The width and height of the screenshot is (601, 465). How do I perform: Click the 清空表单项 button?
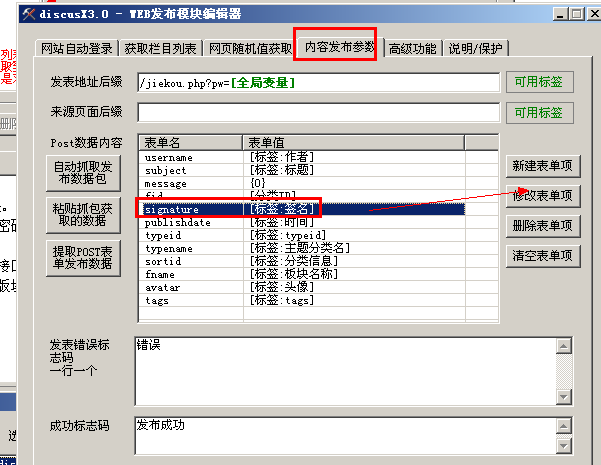[x=542, y=255]
